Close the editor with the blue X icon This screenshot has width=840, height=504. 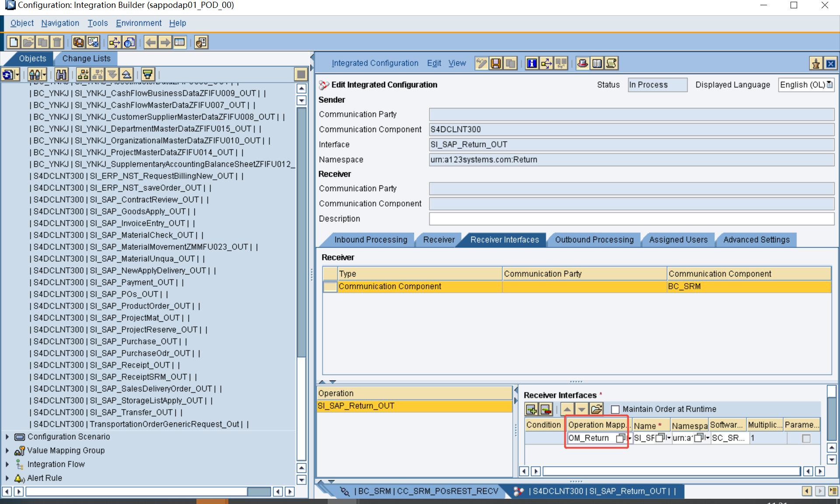830,64
